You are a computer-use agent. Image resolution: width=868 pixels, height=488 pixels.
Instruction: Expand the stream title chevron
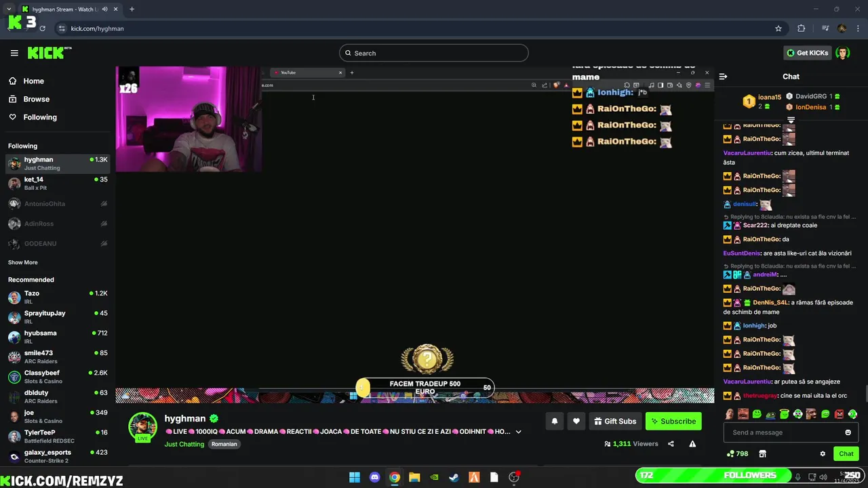tap(518, 432)
